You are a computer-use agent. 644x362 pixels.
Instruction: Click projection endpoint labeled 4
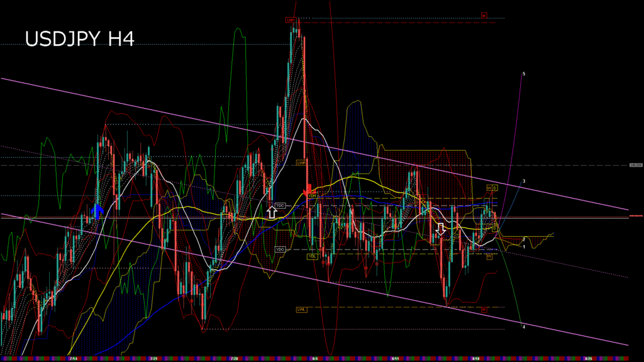point(524,327)
